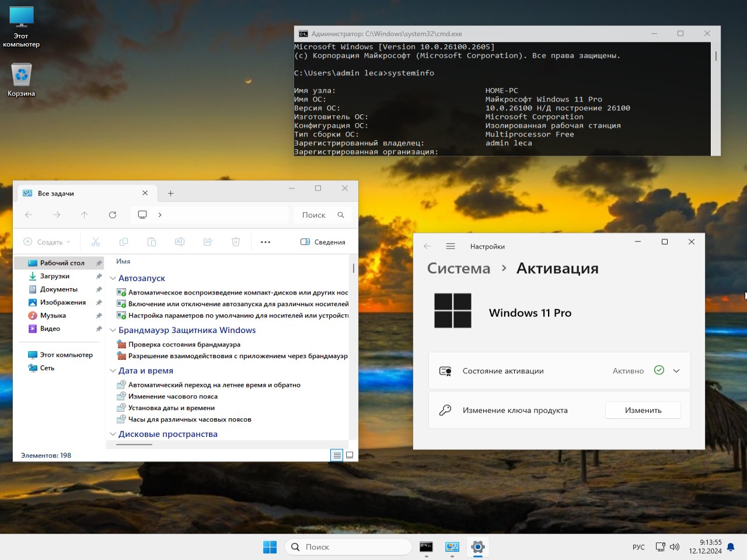Viewport: 747px width, 560px height.
Task: Open the Создать dropdown menu
Action: [x=47, y=242]
